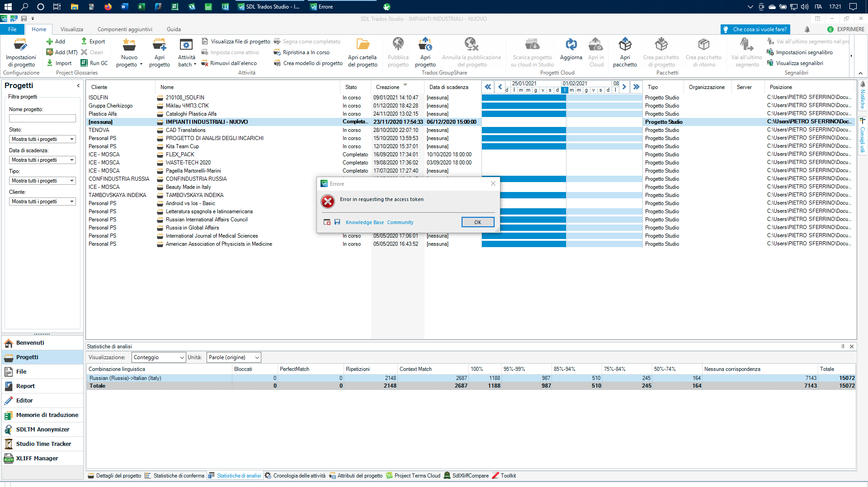Click Visualizza file di progetto
Screen dimensions: 868x487
click(236, 41)
